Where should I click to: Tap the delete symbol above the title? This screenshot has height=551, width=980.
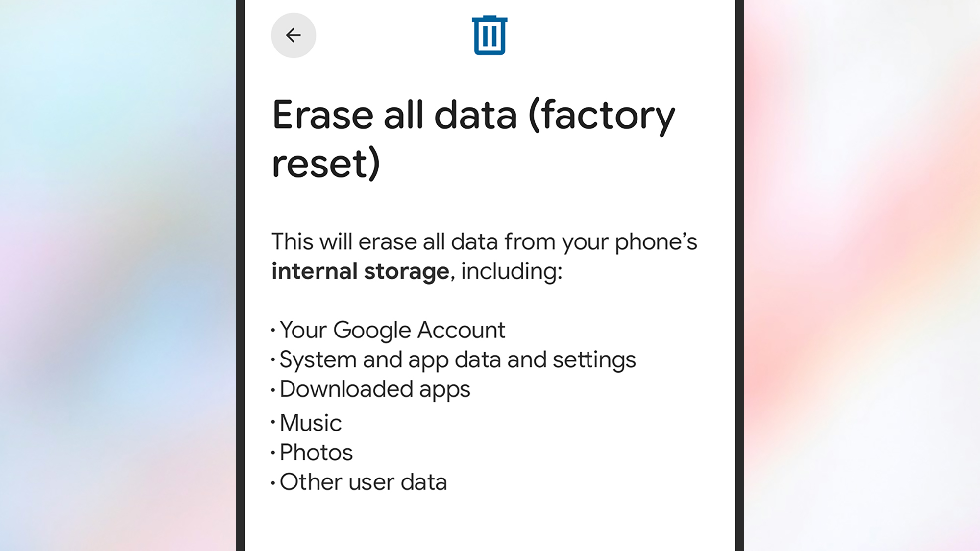point(489,35)
